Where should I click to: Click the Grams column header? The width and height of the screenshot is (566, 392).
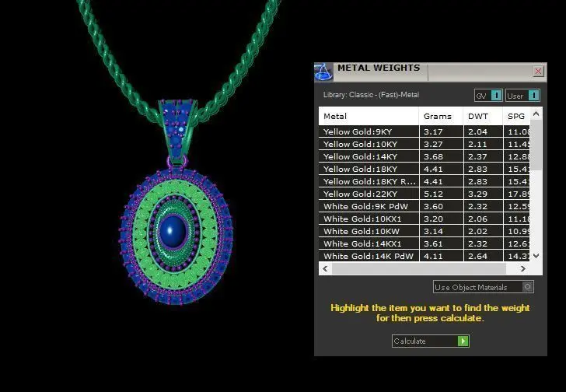pos(441,116)
